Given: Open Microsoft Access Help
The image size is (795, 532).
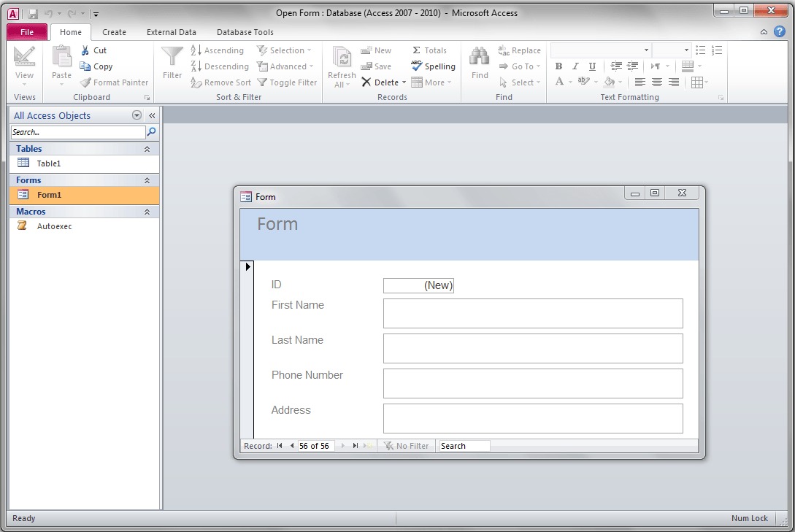Looking at the screenshot, I should tap(779, 32).
